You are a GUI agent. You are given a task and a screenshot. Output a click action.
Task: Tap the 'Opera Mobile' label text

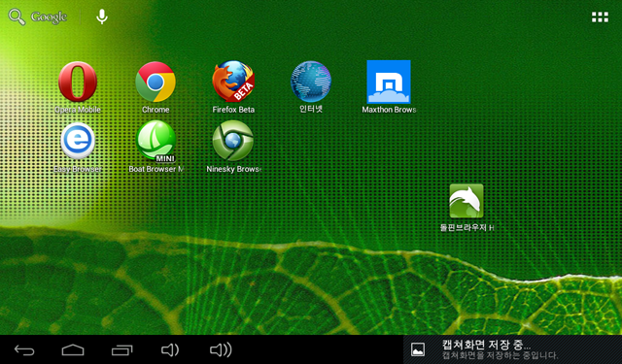coord(78,110)
